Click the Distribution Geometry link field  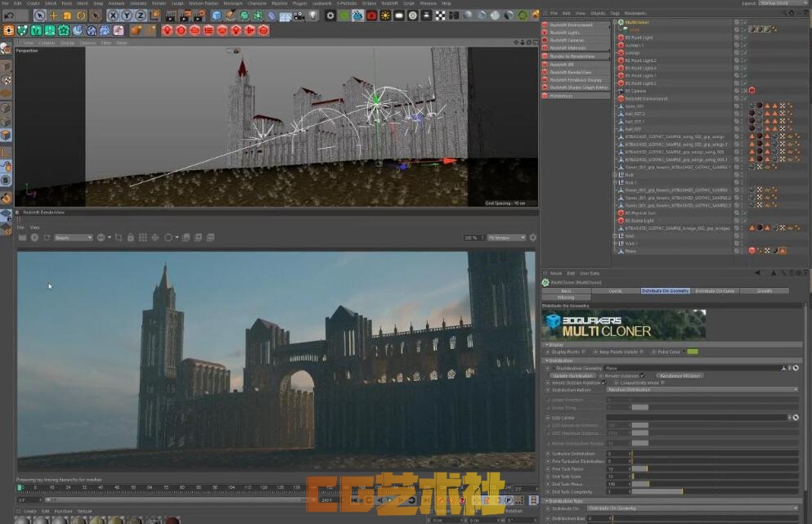coord(693,368)
